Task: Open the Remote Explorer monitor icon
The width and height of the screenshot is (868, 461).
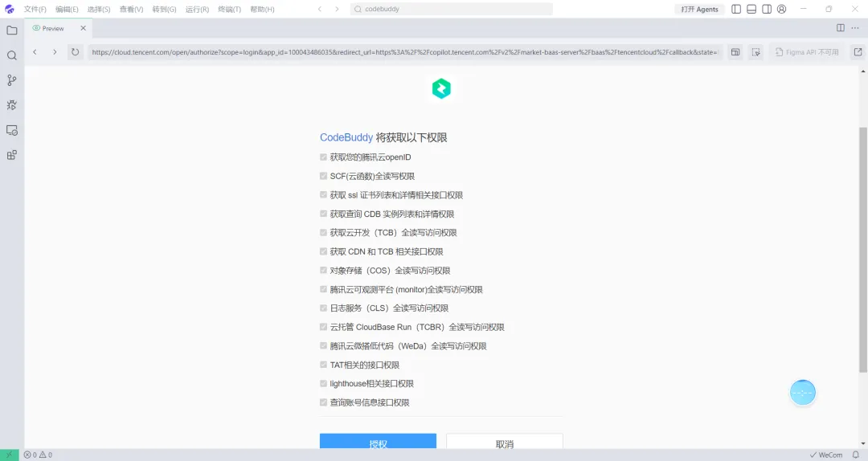Action: (11, 130)
